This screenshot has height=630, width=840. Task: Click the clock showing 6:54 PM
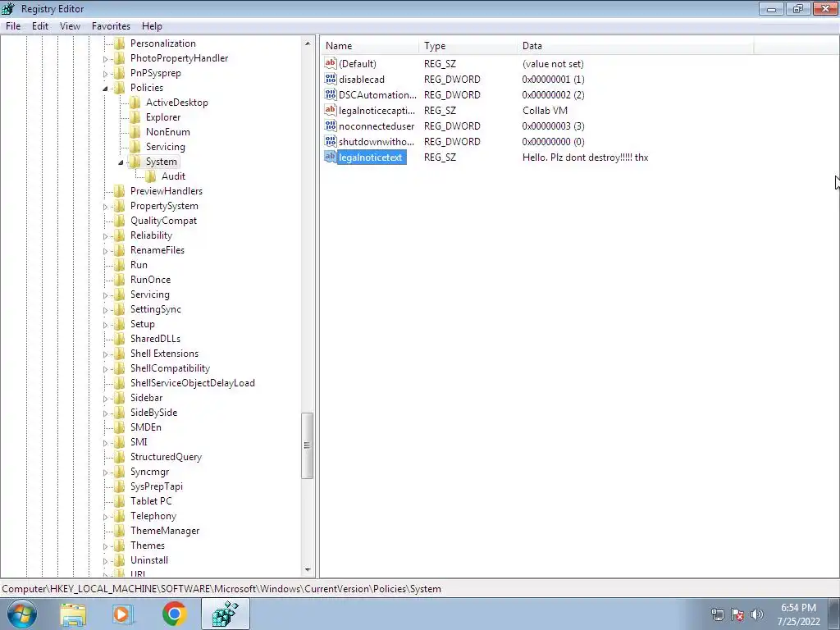click(x=798, y=608)
